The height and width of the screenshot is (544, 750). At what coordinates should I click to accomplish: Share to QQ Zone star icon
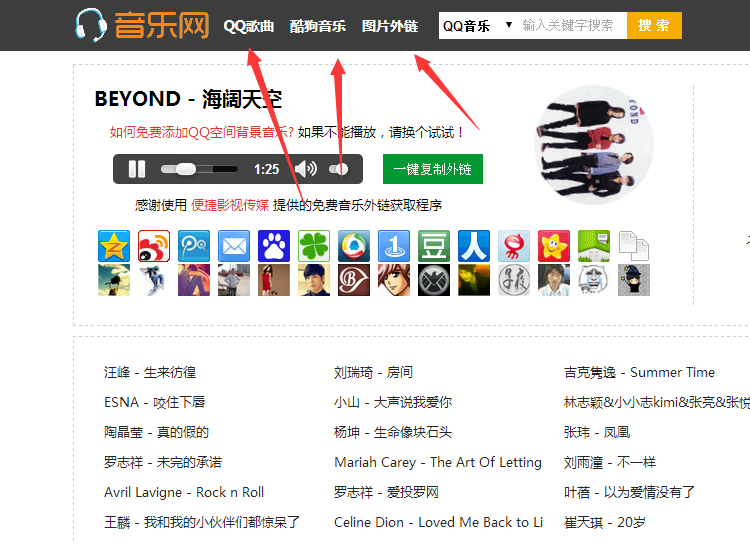click(x=114, y=246)
